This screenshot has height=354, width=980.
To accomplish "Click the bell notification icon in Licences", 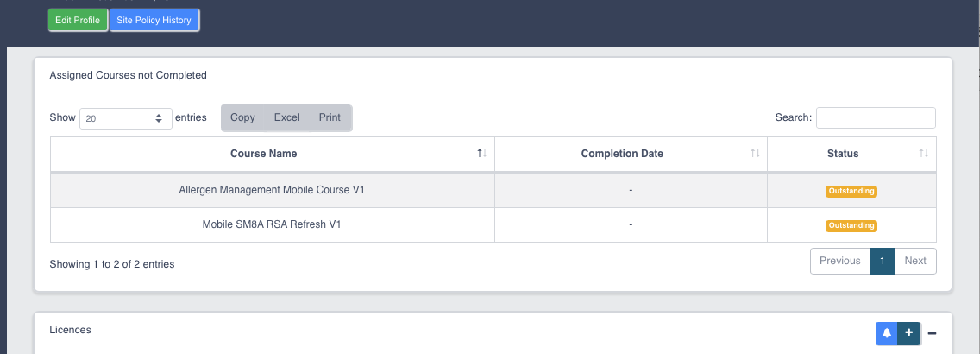I will coord(886,333).
